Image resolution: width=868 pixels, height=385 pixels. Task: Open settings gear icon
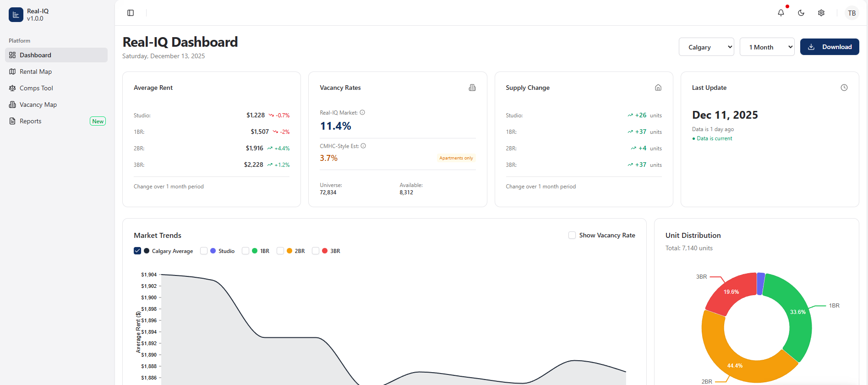(x=821, y=13)
